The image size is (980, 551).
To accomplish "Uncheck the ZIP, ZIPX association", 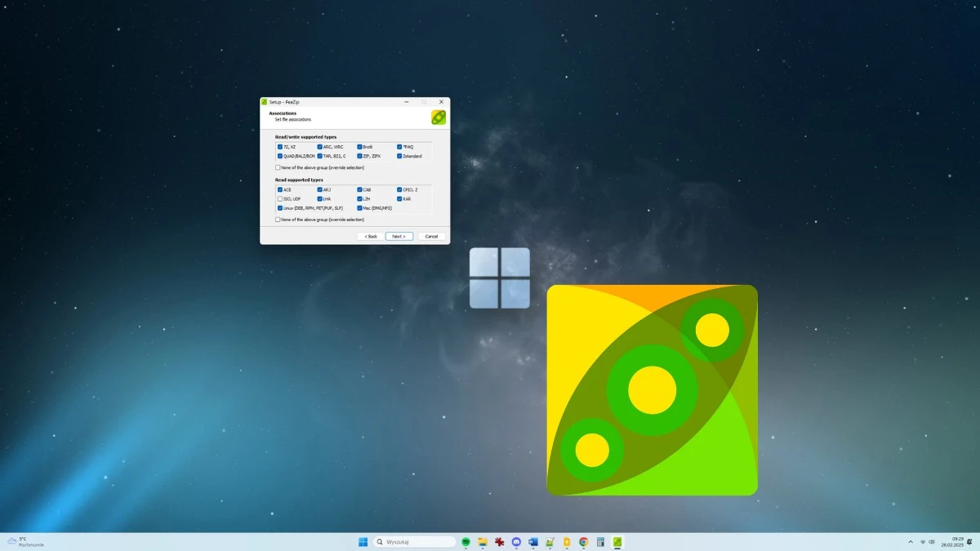I will [359, 154].
